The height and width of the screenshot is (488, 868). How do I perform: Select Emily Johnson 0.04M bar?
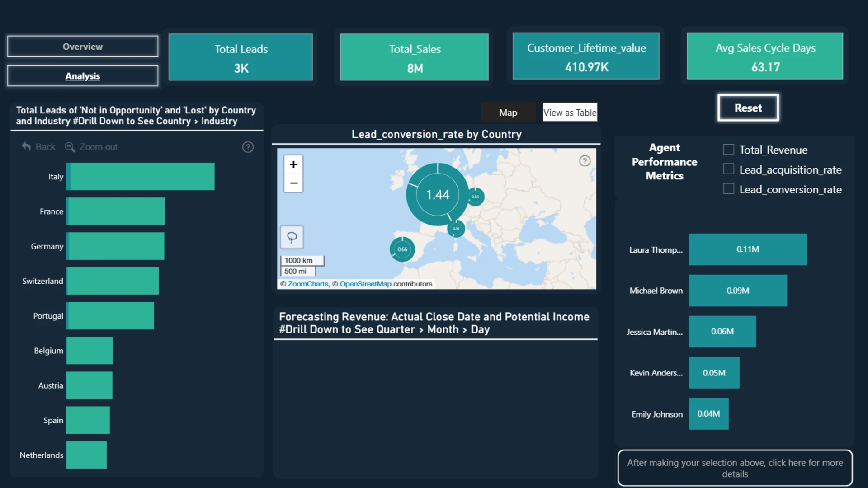pyautogui.click(x=709, y=414)
